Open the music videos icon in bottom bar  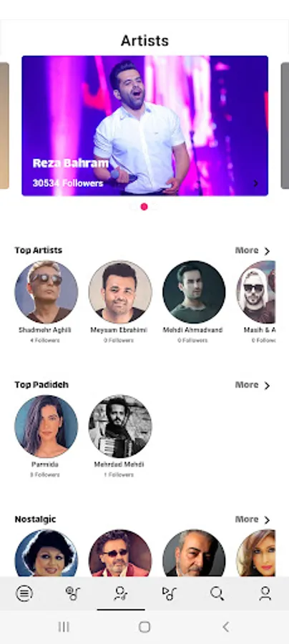point(169,593)
